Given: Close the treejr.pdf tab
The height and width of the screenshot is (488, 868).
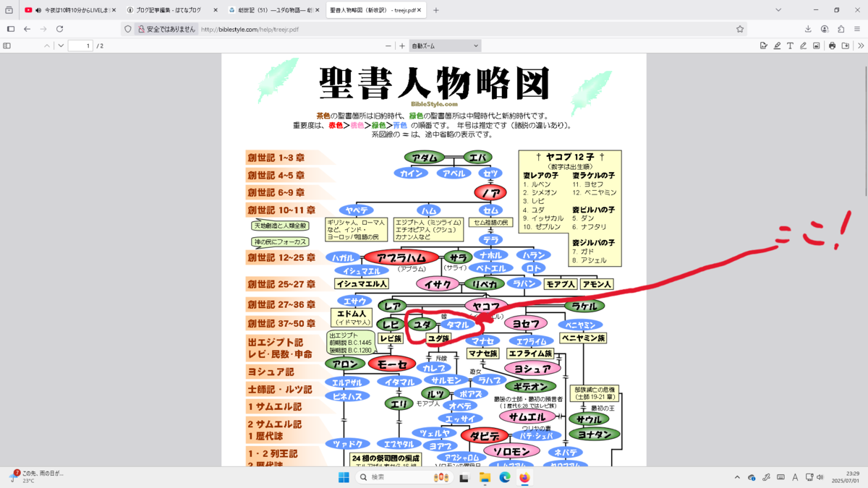Looking at the screenshot, I should click(x=418, y=10).
